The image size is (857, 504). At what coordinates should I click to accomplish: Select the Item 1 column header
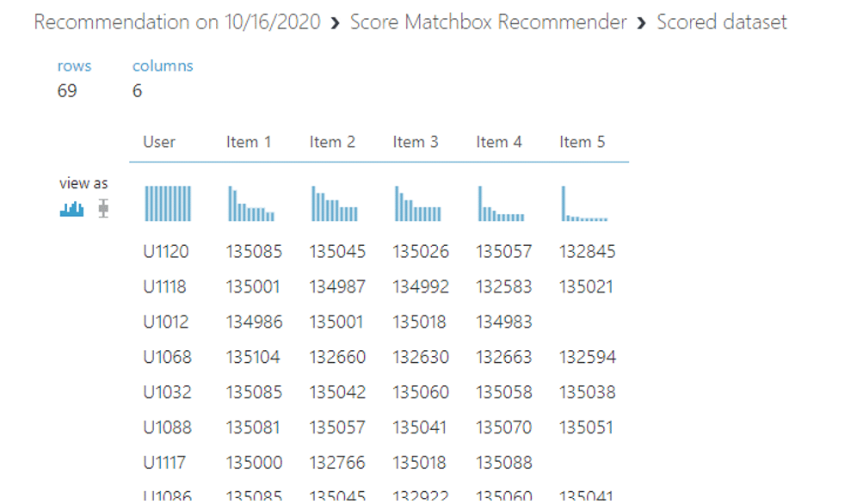249,142
